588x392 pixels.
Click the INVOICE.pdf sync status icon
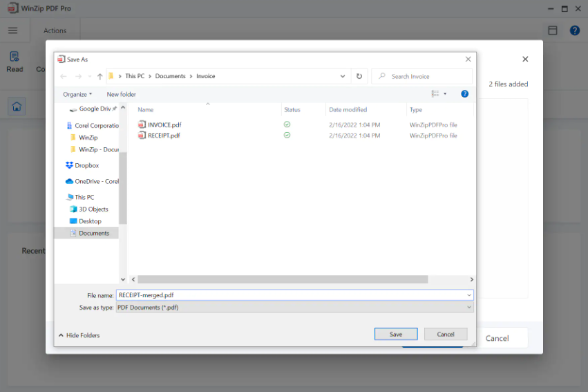click(x=287, y=124)
